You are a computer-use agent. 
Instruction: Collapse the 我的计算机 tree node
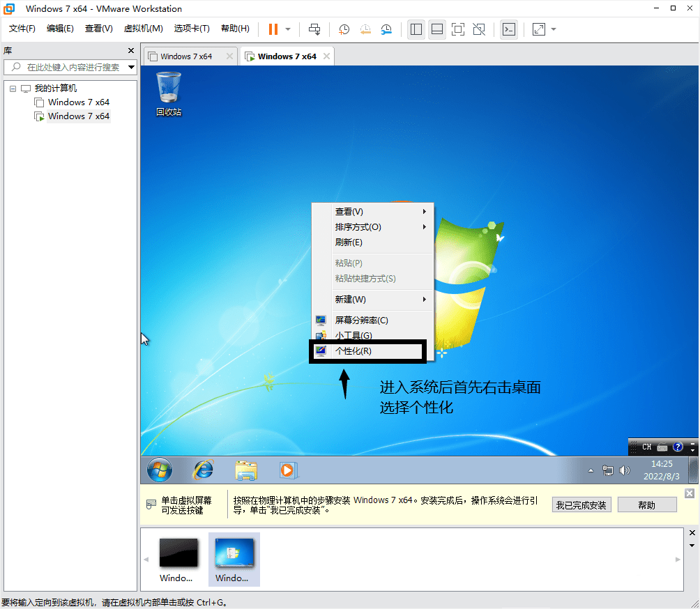click(x=13, y=88)
